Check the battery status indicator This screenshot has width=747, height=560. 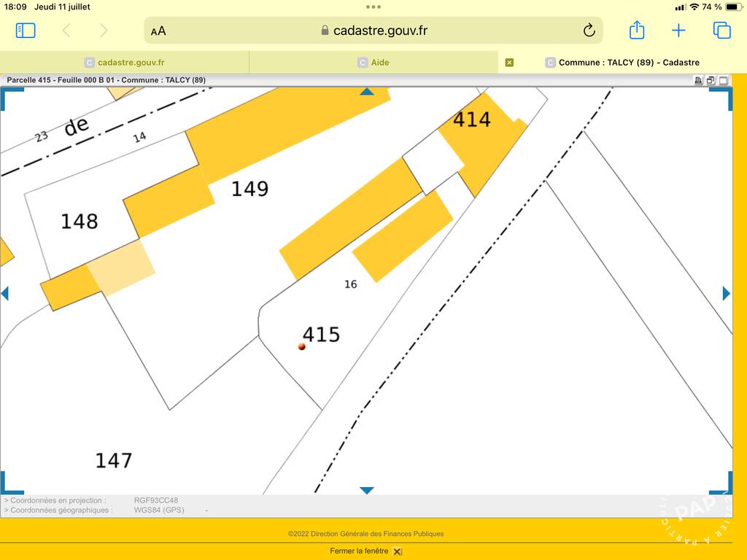734,7
